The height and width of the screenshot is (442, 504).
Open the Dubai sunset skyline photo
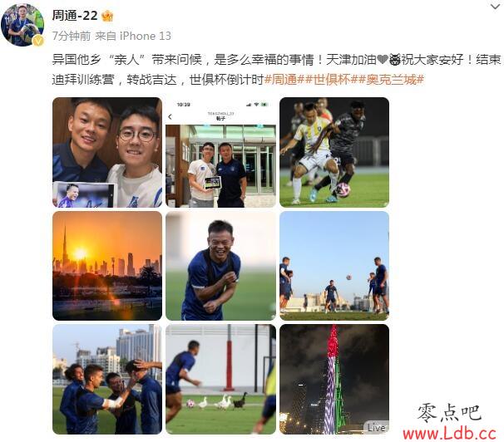point(107,266)
